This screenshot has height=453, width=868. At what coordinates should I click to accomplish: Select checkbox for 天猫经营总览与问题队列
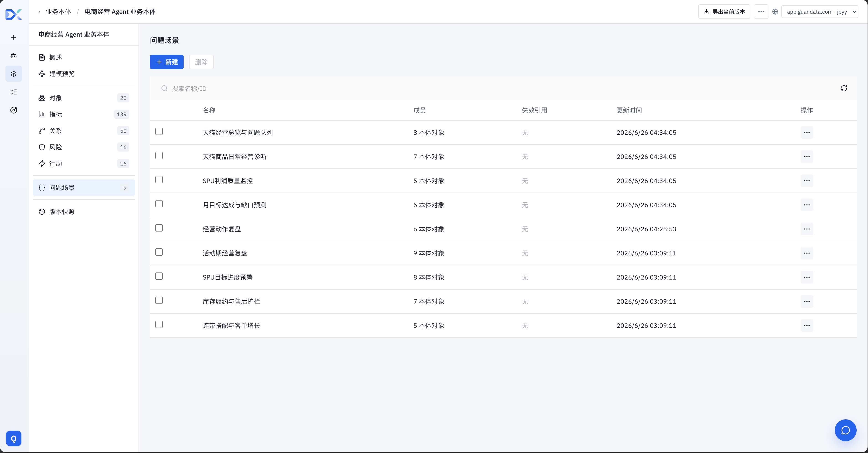coord(159,131)
